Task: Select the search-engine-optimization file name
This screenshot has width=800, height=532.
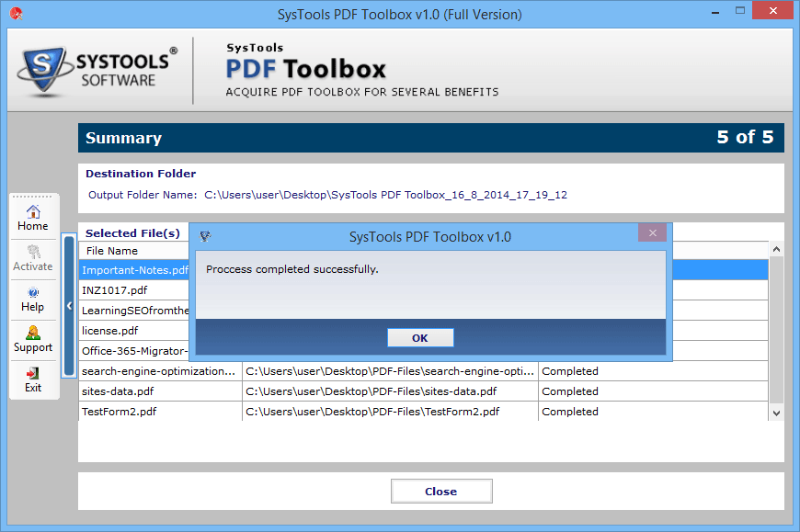Action: [159, 371]
